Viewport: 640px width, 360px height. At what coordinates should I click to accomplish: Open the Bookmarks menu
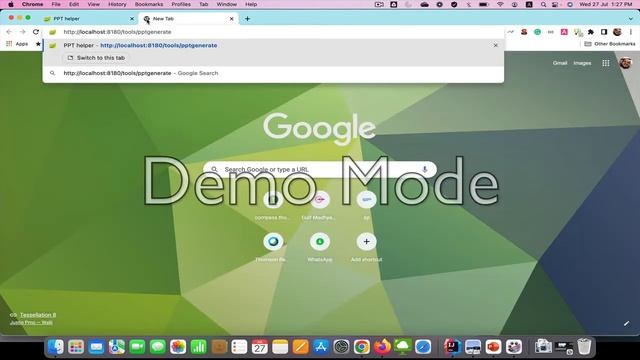coord(149,4)
